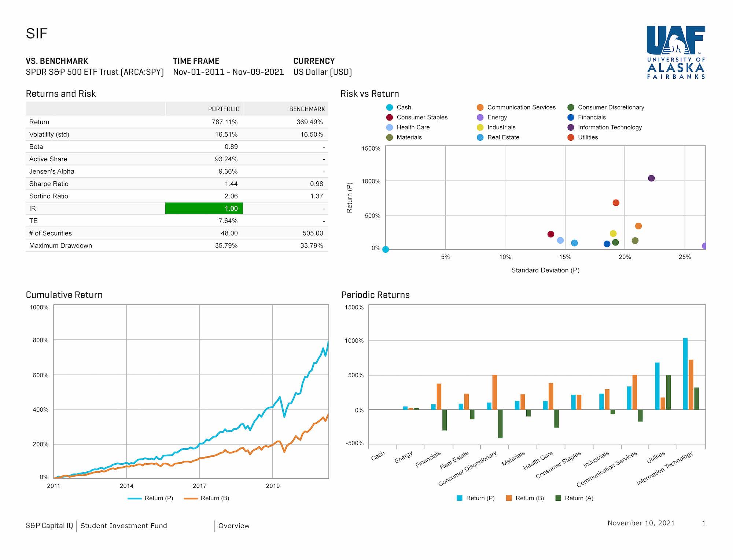Viewport: 733px width, 560px height.
Task: Click the Cash legend color dot
Action: (x=390, y=107)
